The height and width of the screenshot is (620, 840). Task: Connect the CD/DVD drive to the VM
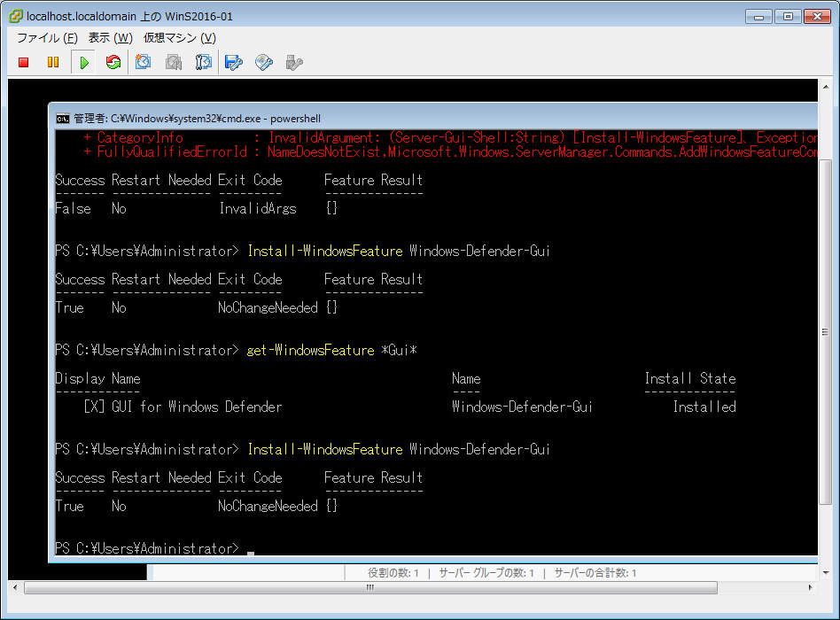tap(264, 62)
